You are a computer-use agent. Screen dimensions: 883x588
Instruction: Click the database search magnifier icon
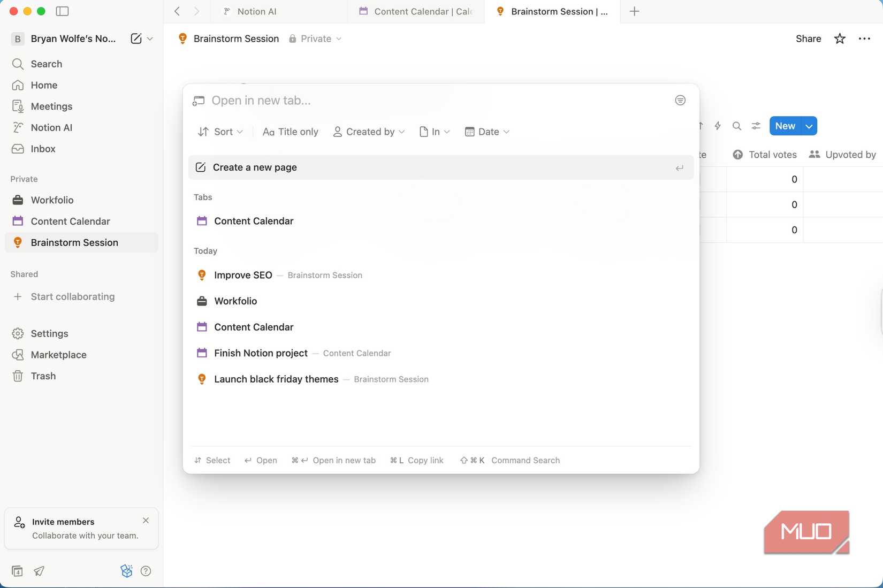[x=737, y=126]
